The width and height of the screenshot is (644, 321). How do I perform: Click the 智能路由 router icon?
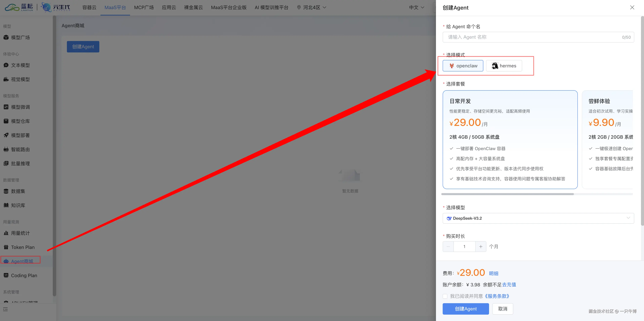(6, 149)
